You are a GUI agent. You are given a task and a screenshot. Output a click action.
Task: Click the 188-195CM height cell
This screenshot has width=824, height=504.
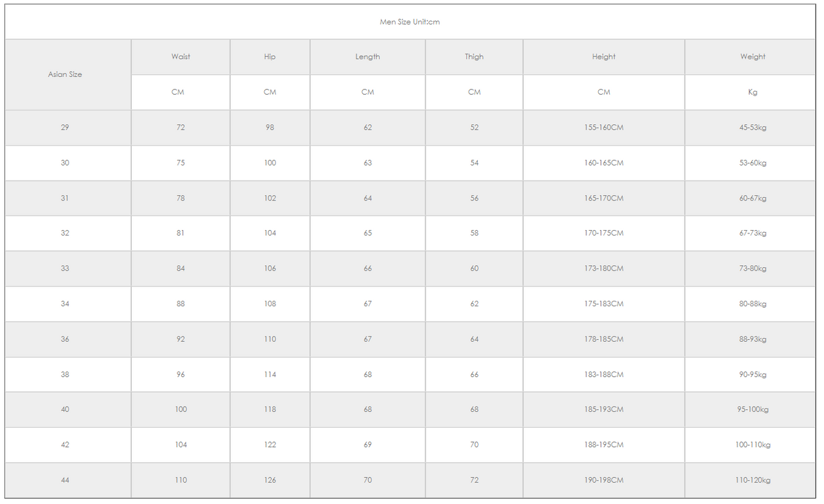click(x=604, y=445)
